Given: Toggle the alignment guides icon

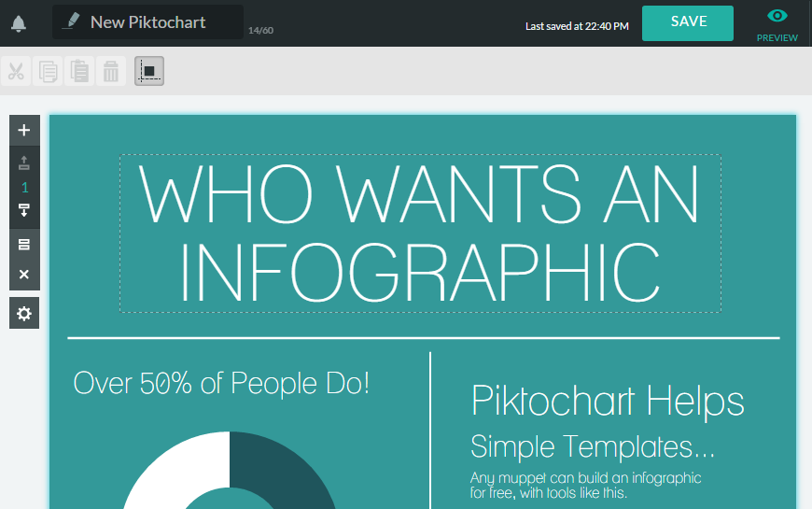Looking at the screenshot, I should (x=149, y=71).
